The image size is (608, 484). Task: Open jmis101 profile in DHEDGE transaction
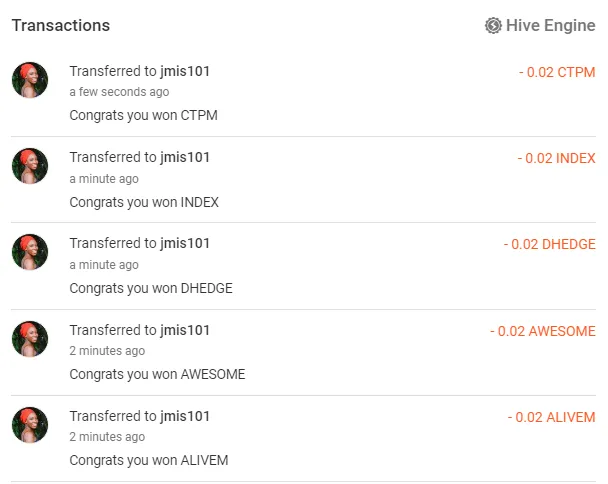coord(185,243)
